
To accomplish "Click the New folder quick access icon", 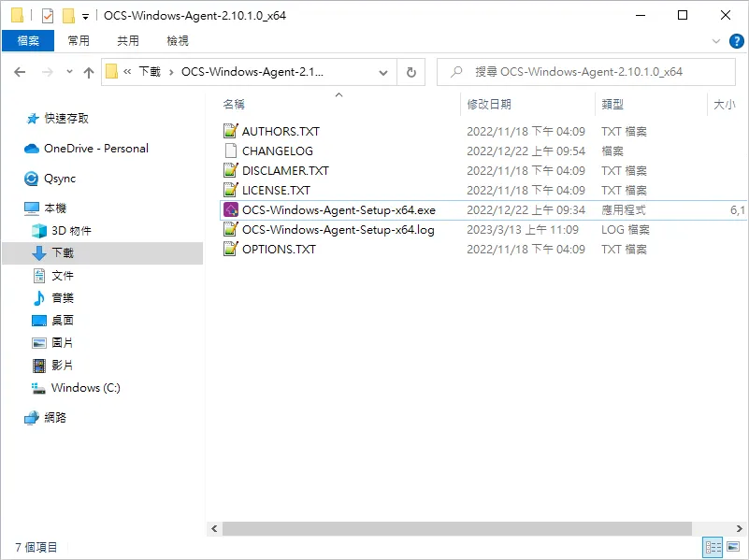I will 69,16.
